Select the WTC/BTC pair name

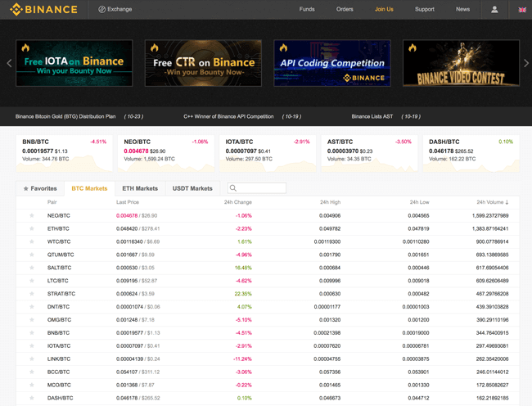coord(59,241)
